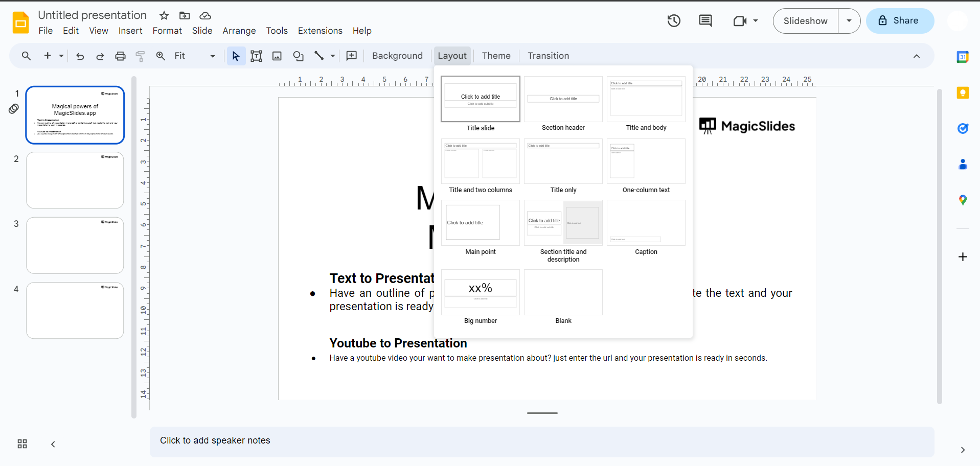Open Google Keep side panel icon

click(963, 93)
